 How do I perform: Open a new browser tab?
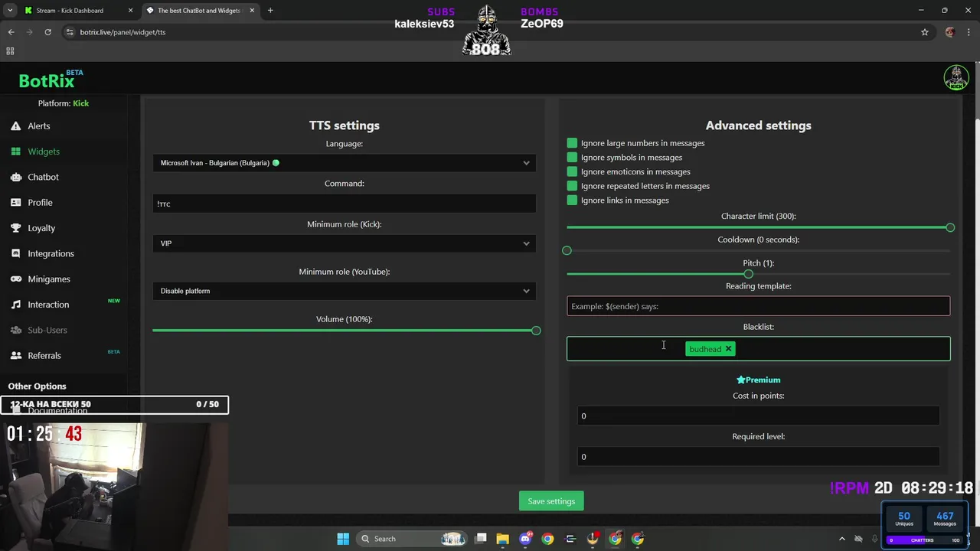(270, 11)
